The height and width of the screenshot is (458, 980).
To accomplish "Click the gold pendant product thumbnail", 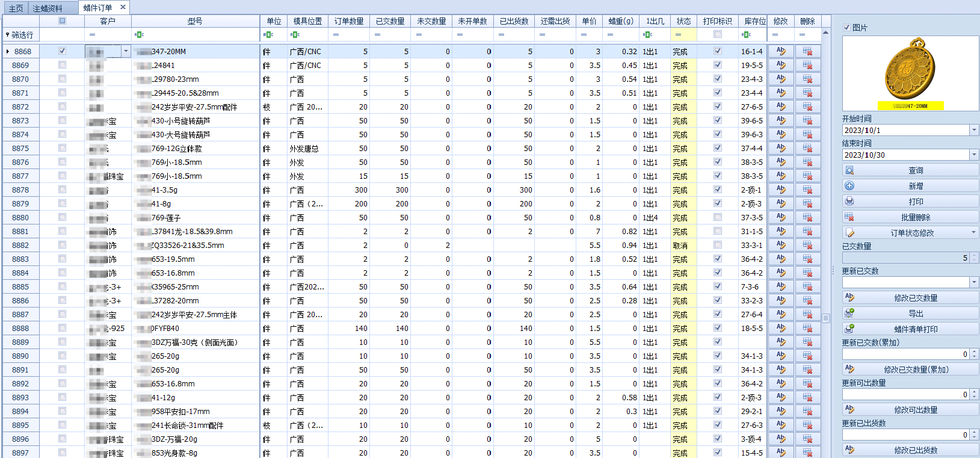I will point(910,73).
